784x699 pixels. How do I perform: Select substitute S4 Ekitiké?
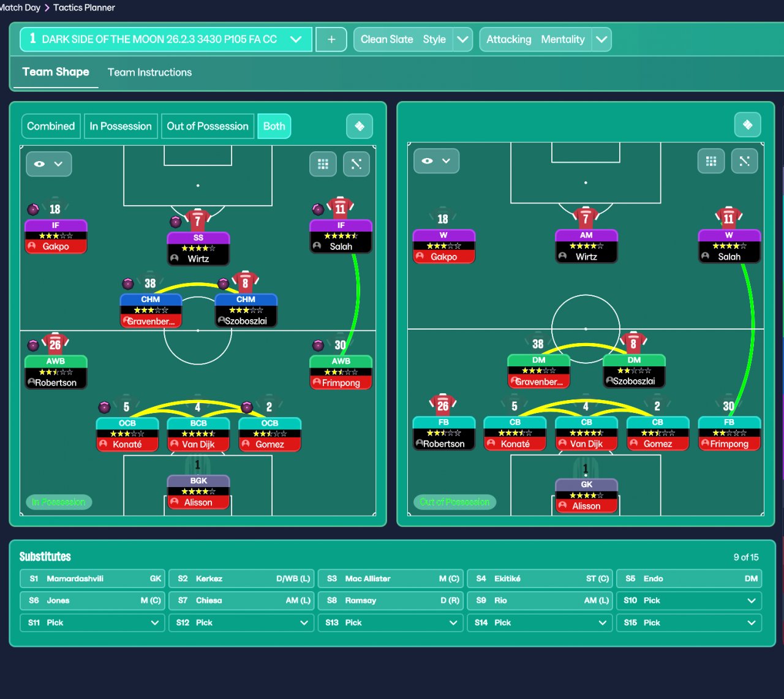coord(540,578)
